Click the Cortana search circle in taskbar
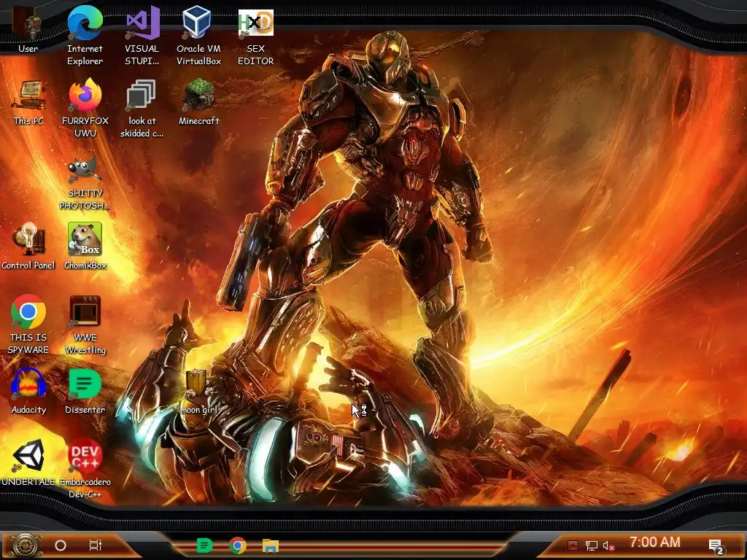The width and height of the screenshot is (747, 560). pyautogui.click(x=61, y=545)
